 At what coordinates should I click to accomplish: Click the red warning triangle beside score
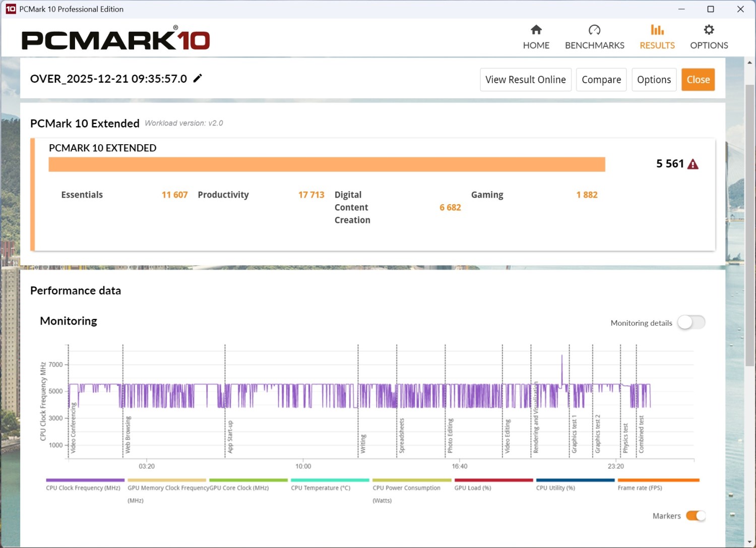pyautogui.click(x=693, y=164)
